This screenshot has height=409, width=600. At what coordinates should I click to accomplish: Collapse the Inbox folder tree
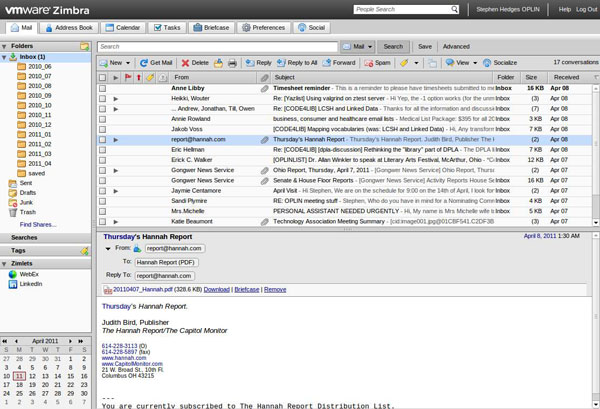point(5,57)
